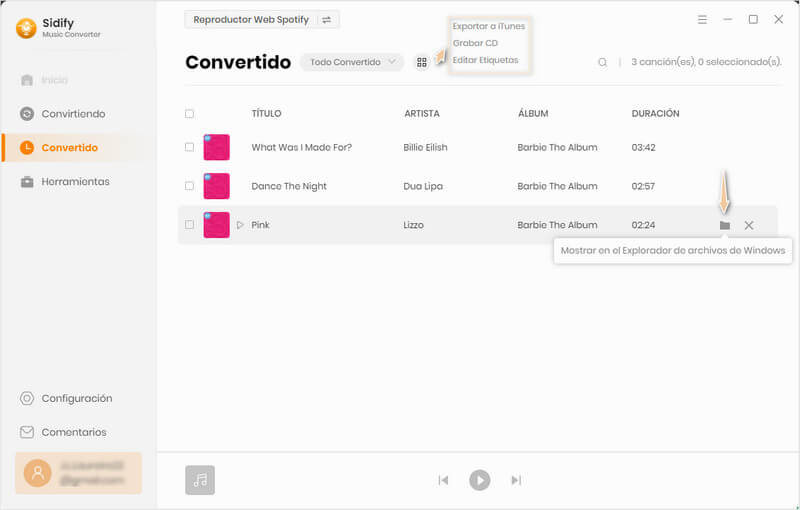This screenshot has width=800, height=510.
Task: Click the music note player thumbnail
Action: [x=200, y=480]
